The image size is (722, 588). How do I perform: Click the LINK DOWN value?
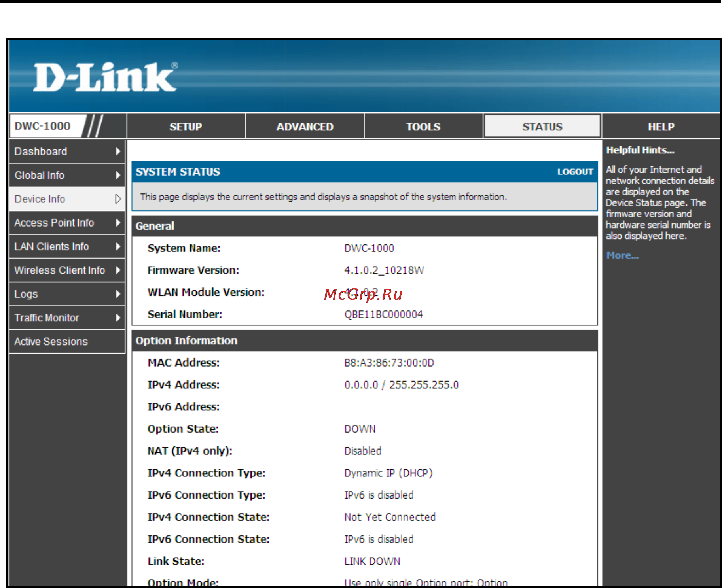coord(372,562)
